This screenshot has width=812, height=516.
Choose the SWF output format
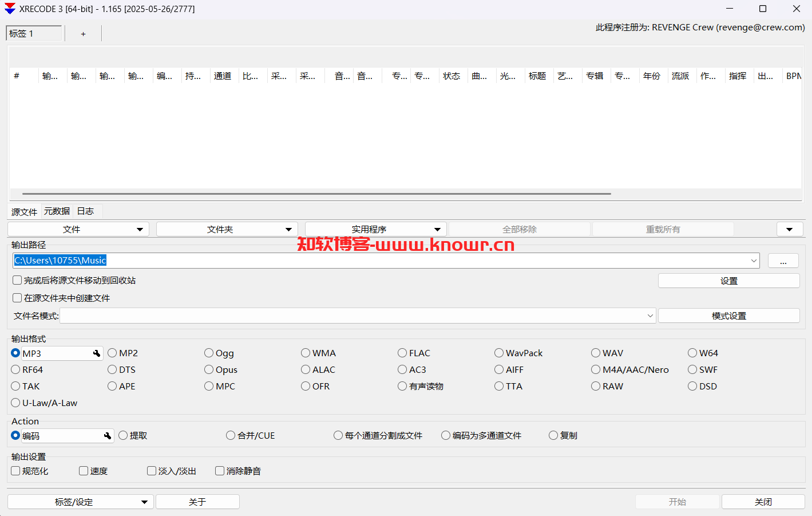tap(703, 370)
